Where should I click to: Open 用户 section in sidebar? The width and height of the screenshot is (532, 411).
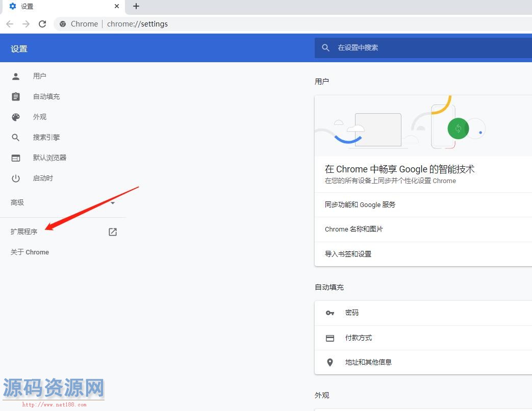click(40, 76)
